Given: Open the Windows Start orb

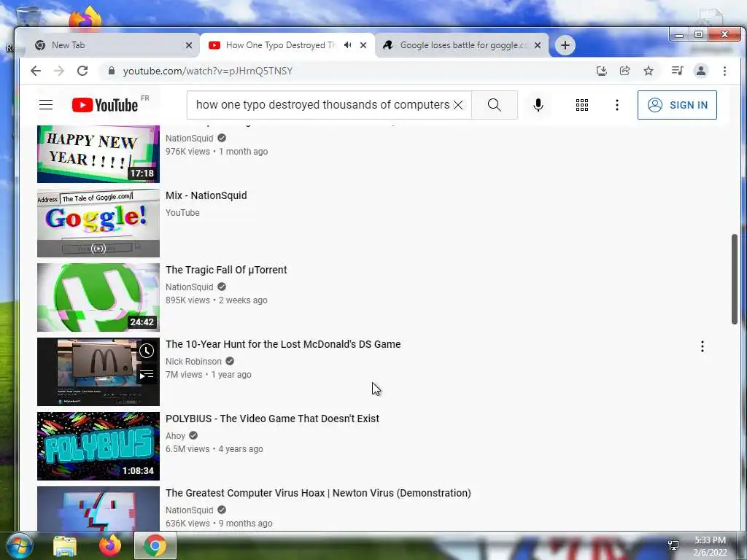Looking at the screenshot, I should 19,545.
